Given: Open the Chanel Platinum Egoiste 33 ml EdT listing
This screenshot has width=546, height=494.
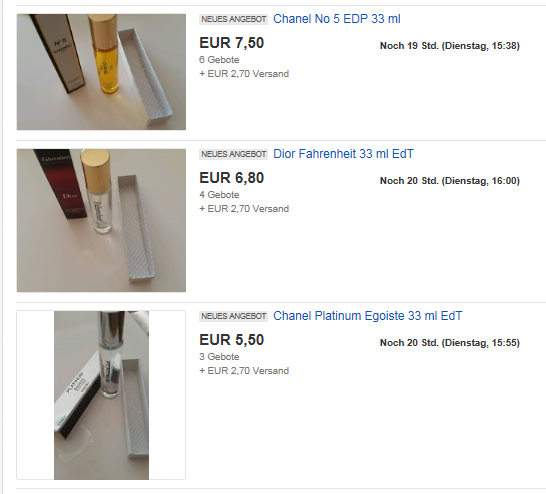Looking at the screenshot, I should [367, 316].
